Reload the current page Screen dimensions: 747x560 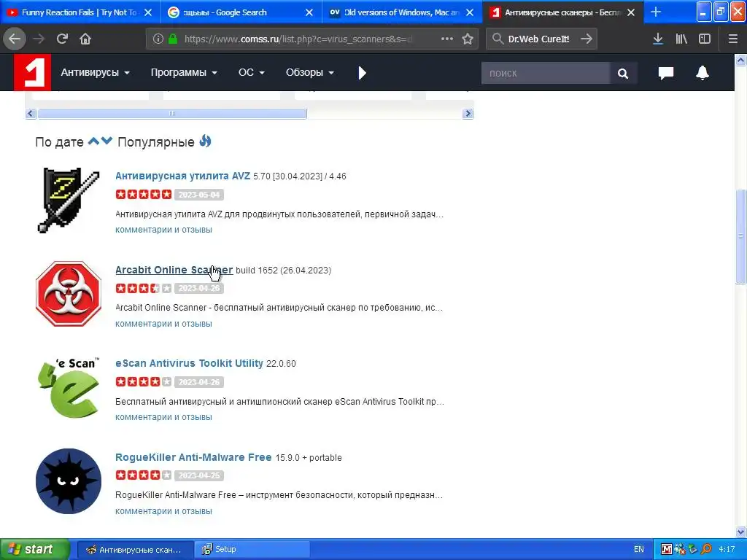coord(62,39)
